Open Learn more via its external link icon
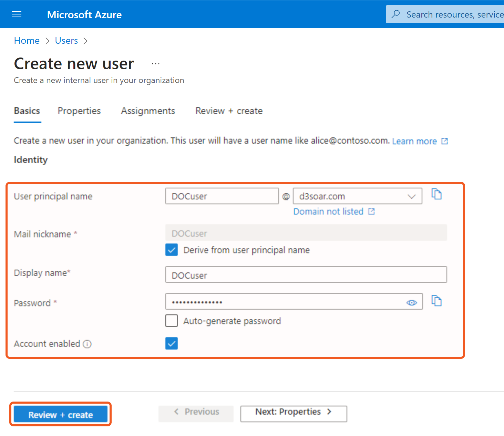504x436 pixels. tap(445, 141)
